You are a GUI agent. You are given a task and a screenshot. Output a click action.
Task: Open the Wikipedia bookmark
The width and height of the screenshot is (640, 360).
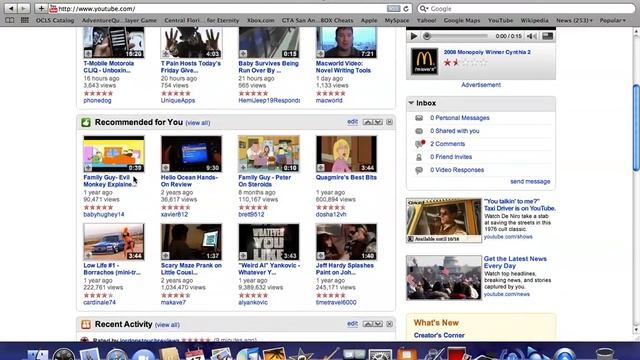534,20
